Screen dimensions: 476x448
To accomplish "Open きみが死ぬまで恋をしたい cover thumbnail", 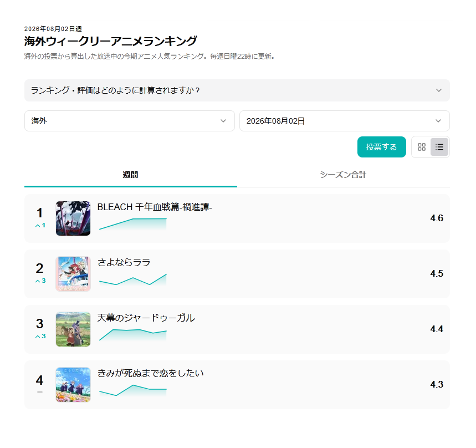I will pos(73,385).
